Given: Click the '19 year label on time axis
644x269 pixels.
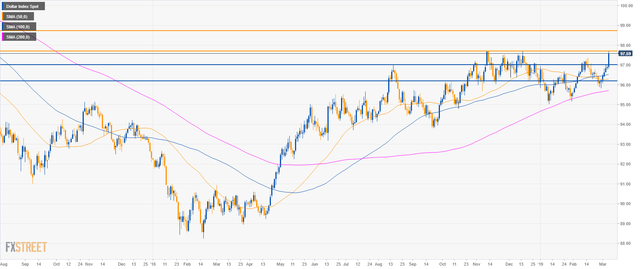Looking at the screenshot, I should click(x=540, y=264).
